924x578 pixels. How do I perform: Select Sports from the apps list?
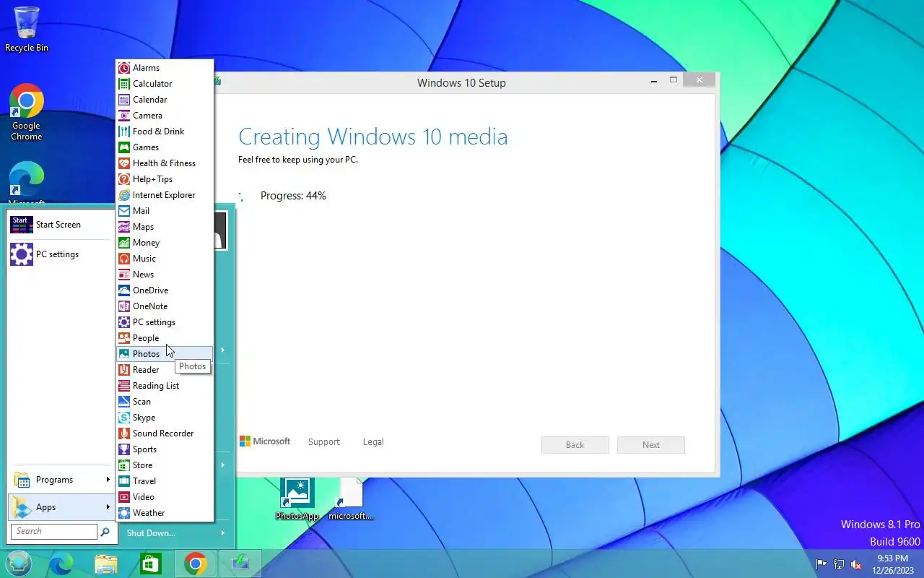click(x=165, y=449)
